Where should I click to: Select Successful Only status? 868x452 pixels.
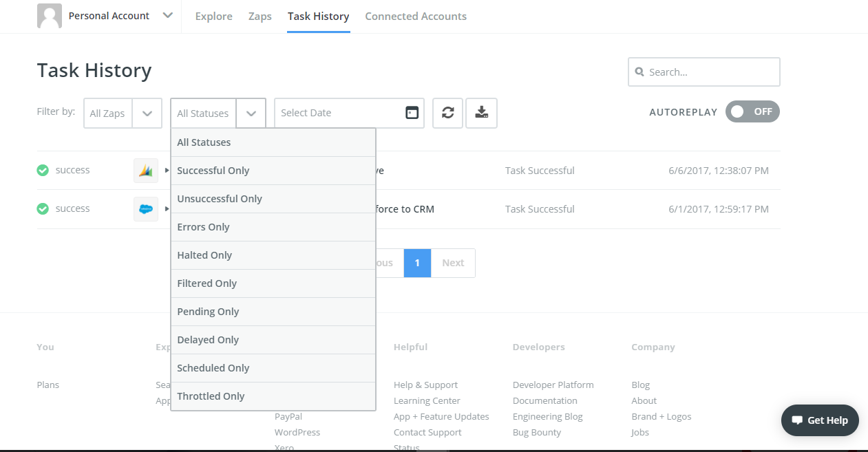(273, 171)
